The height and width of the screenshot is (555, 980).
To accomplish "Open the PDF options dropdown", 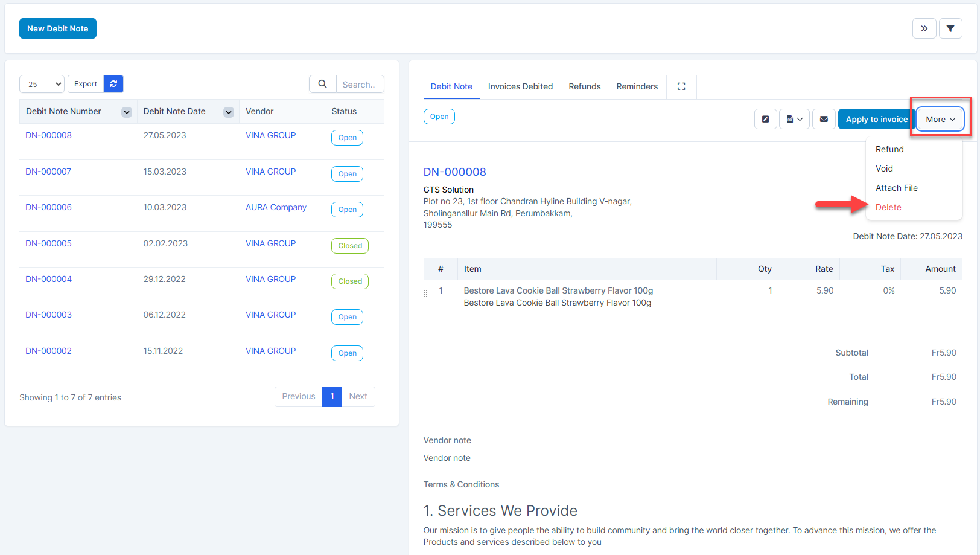I will (x=794, y=119).
